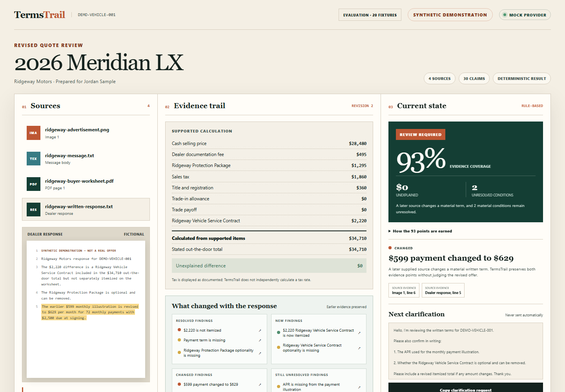Click the '$2,220 is not itemized' finding
The height and width of the screenshot is (392, 565).
[x=220, y=330]
